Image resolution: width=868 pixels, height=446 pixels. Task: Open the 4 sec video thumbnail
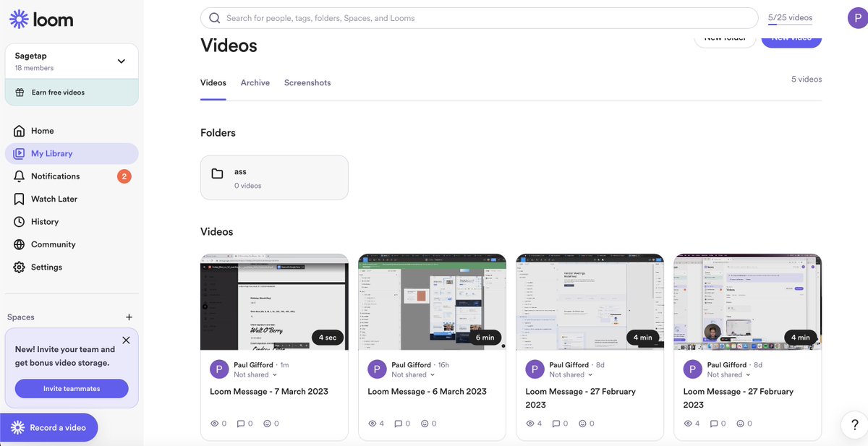click(x=274, y=302)
